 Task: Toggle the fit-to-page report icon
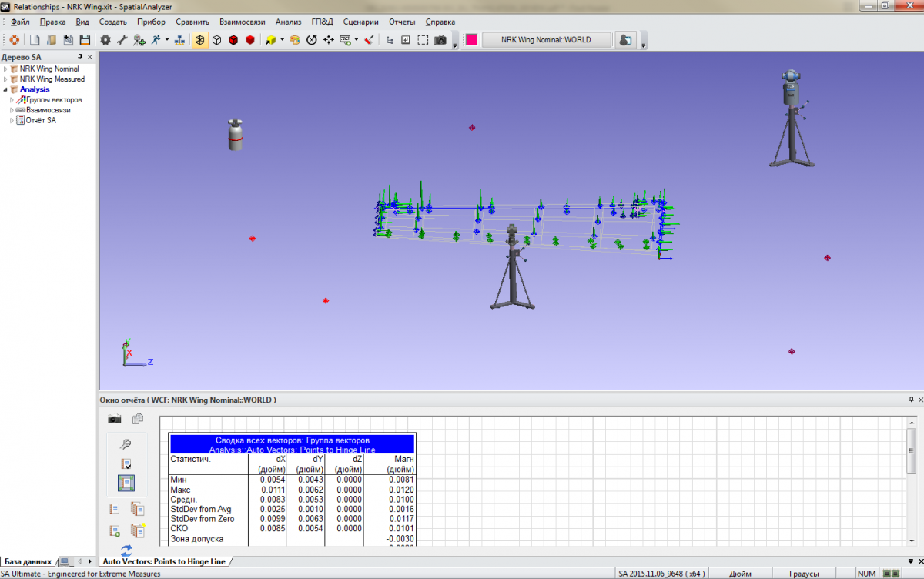pos(126,484)
